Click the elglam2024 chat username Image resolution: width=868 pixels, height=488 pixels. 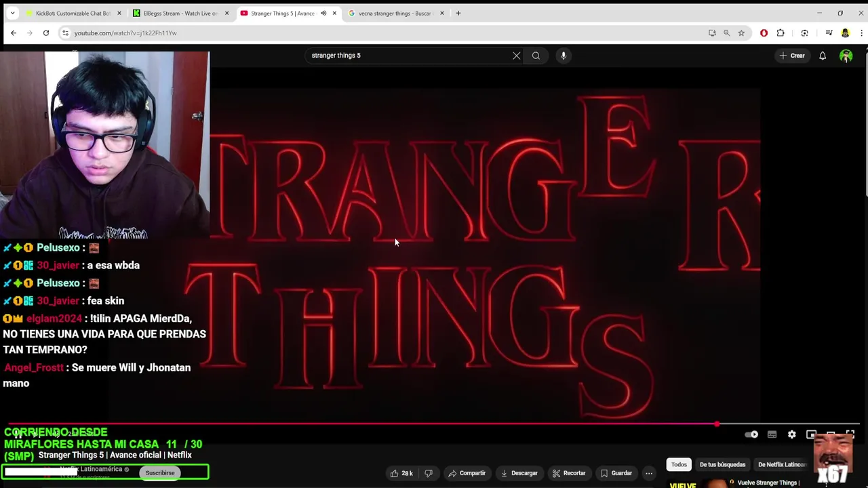click(x=54, y=319)
